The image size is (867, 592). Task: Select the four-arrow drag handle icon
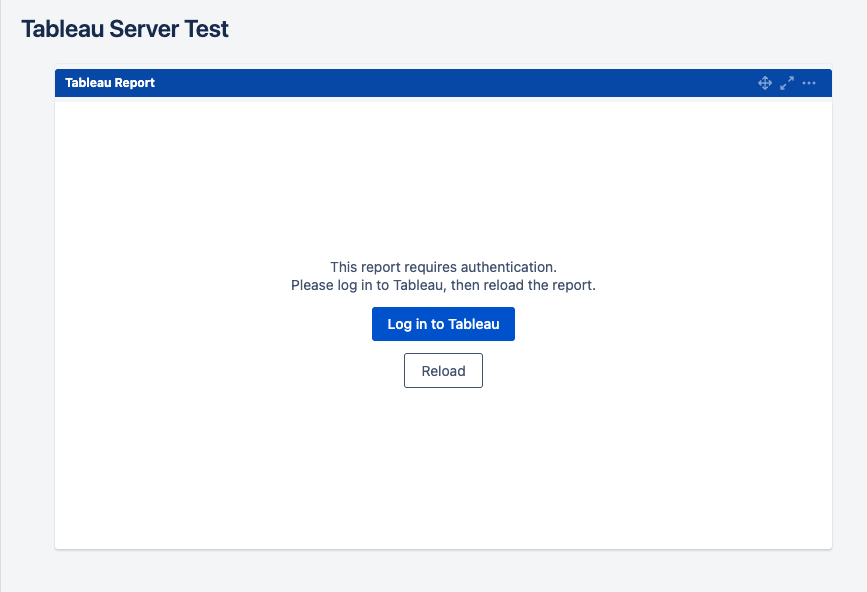click(x=764, y=83)
